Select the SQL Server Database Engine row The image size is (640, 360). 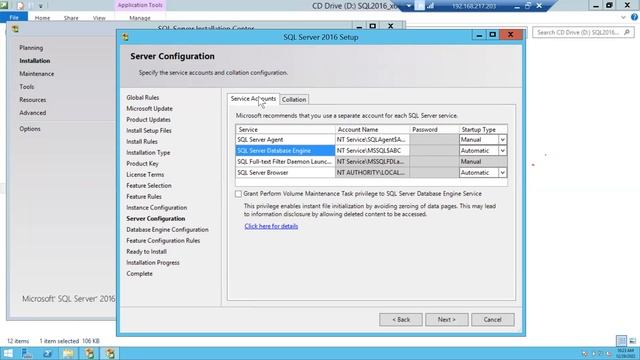click(x=285, y=151)
